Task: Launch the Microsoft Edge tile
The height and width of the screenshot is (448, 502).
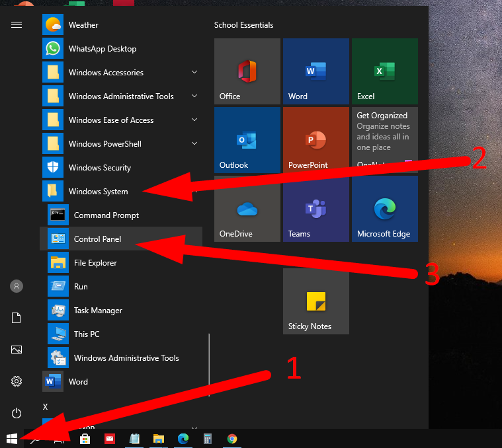Action: tap(385, 209)
